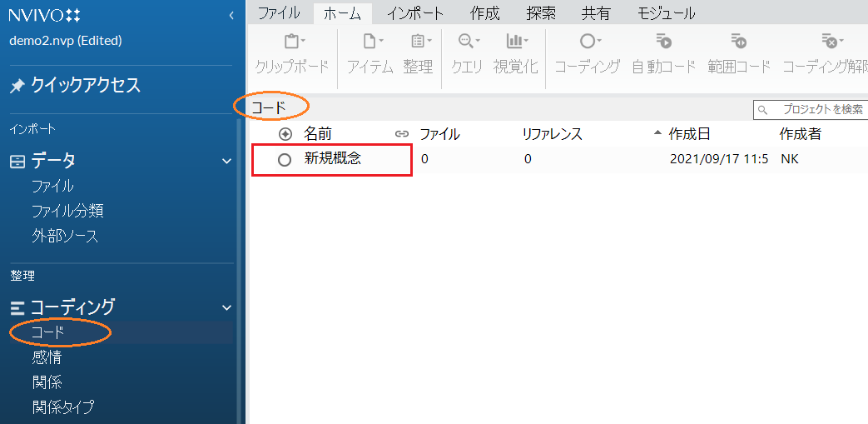Screen dimensions: 868x424
Task: Switch to the 作成 ribbon tab
Action: tap(484, 12)
